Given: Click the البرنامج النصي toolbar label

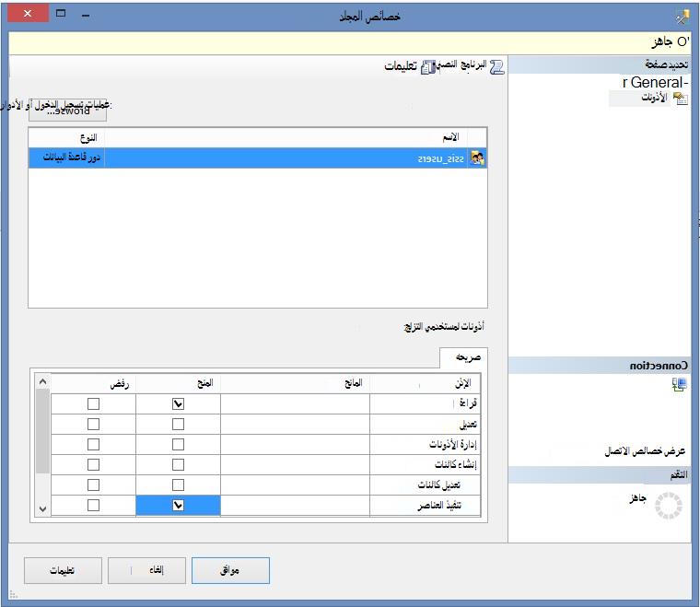Looking at the screenshot, I should click(461, 64).
